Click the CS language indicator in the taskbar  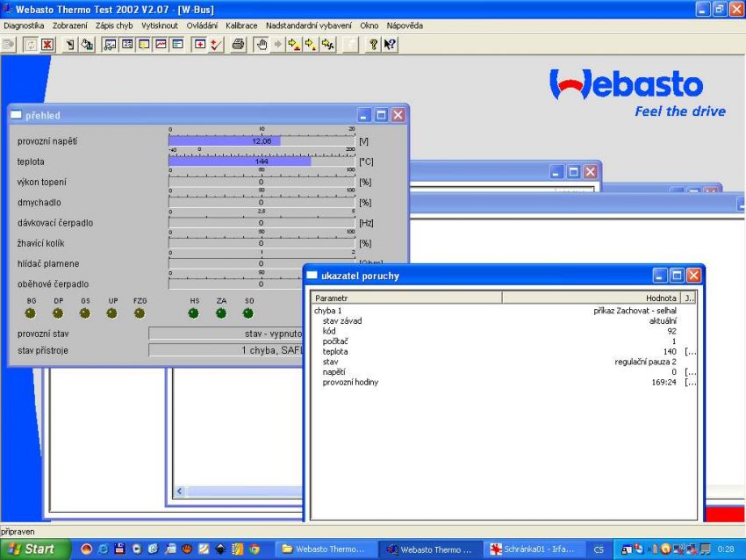click(599, 549)
